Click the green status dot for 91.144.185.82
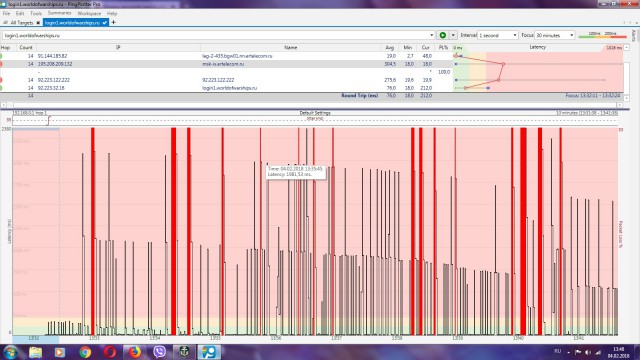This screenshot has height=360, width=640. pos(1,56)
